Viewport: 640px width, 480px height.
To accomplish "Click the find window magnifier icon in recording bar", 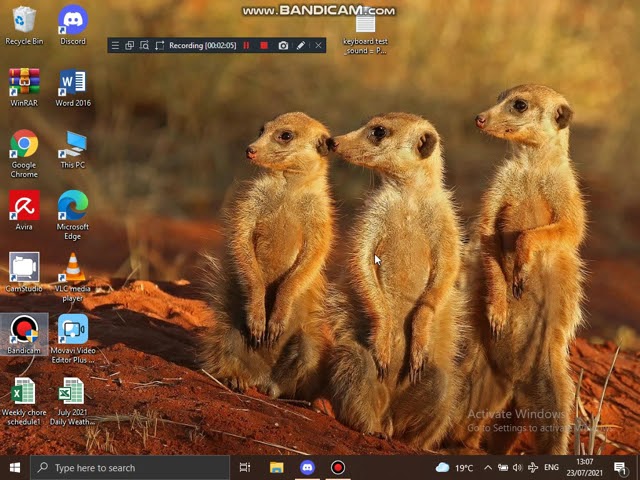I will coord(144,45).
